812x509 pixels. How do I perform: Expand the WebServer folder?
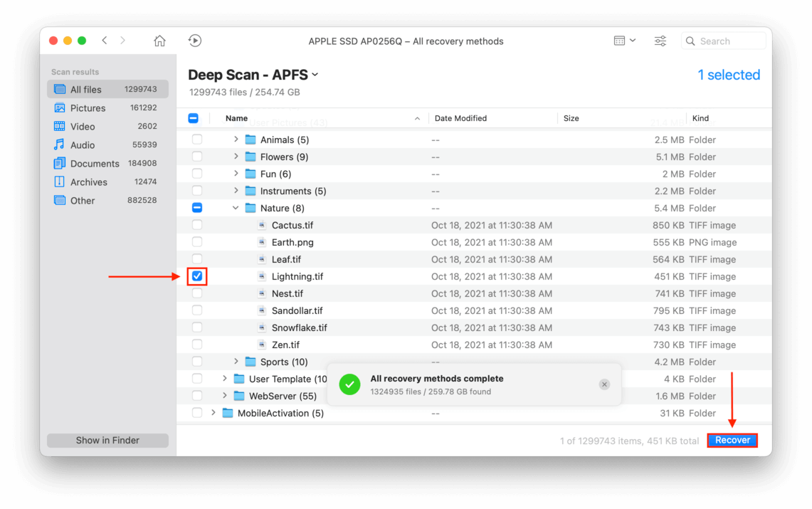tap(225, 396)
